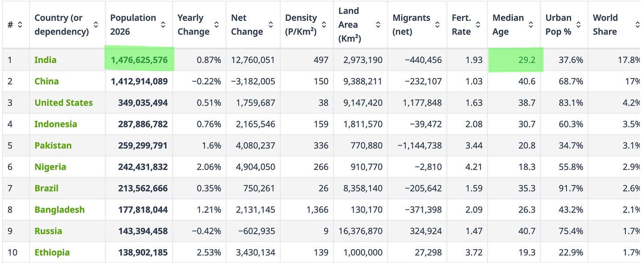644x263 pixels.
Task: Sort by Land Area sort arrows
Action: [378, 25]
